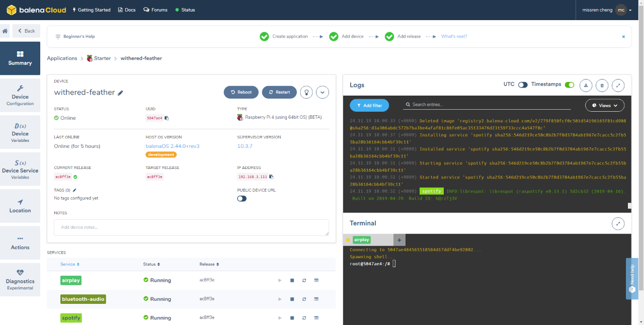
Task: Go back with the Back button
Action: point(26,31)
